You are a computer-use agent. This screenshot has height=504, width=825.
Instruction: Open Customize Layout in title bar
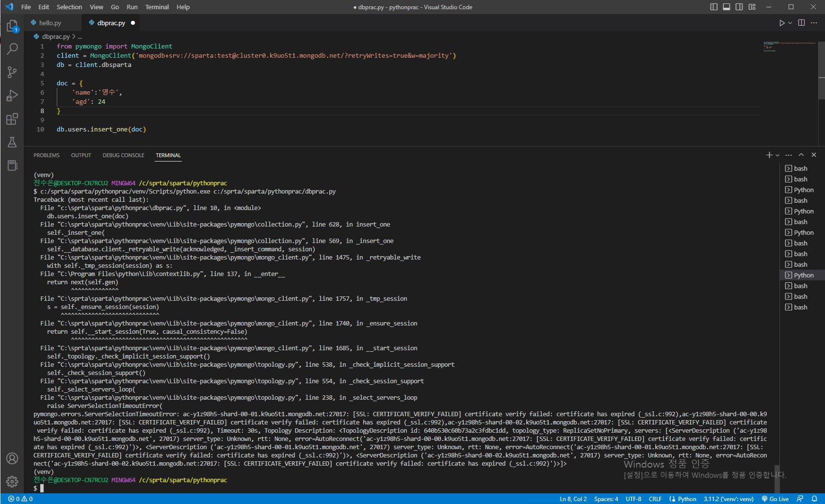[752, 7]
